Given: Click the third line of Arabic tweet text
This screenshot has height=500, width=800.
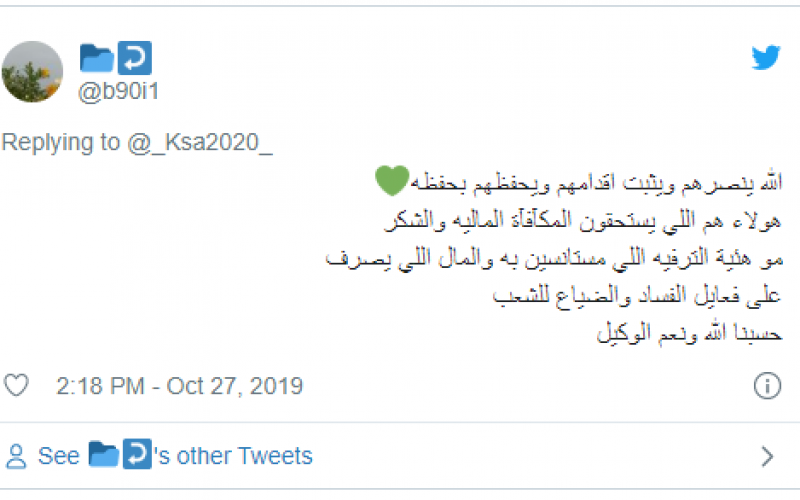Looking at the screenshot, I should [x=554, y=258].
